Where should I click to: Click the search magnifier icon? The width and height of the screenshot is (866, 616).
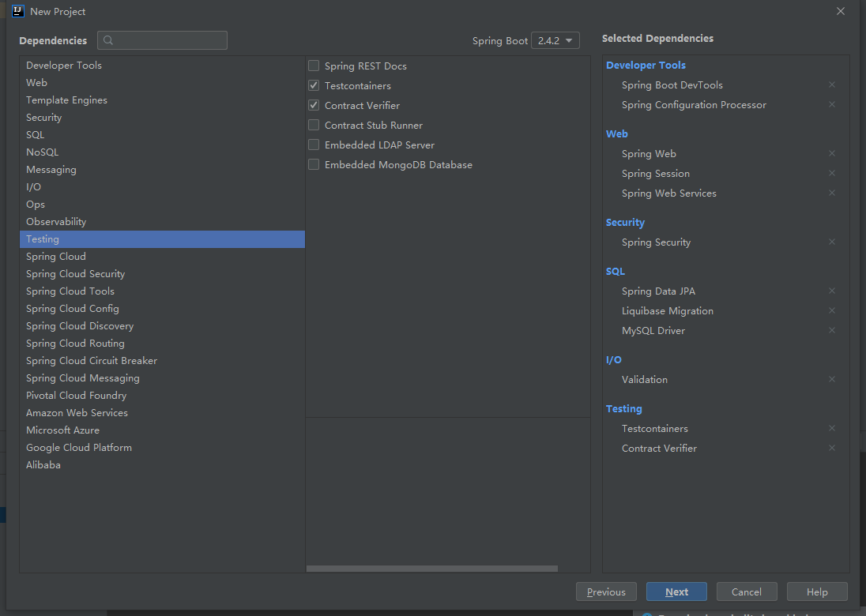pyautogui.click(x=108, y=40)
